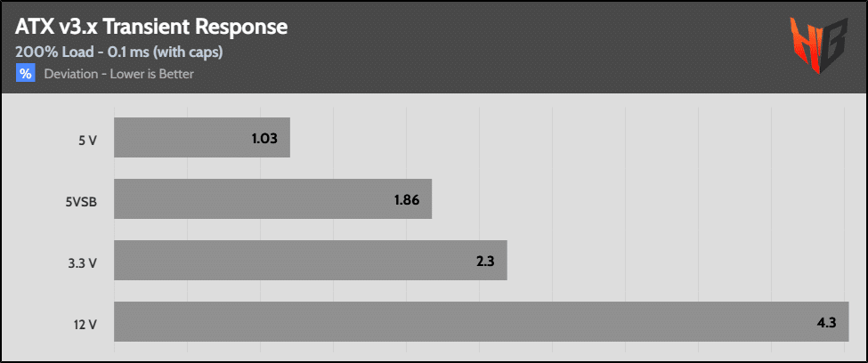Click the 1.86 value label
The height and width of the screenshot is (363, 868).
[406, 200]
